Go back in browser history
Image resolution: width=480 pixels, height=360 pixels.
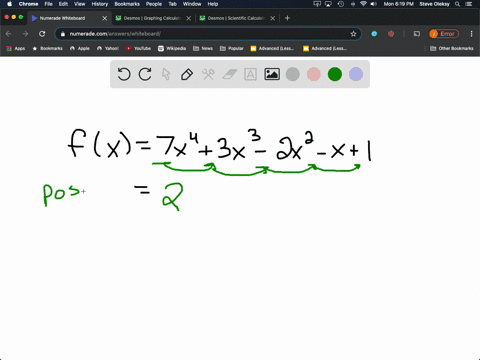click(9, 34)
